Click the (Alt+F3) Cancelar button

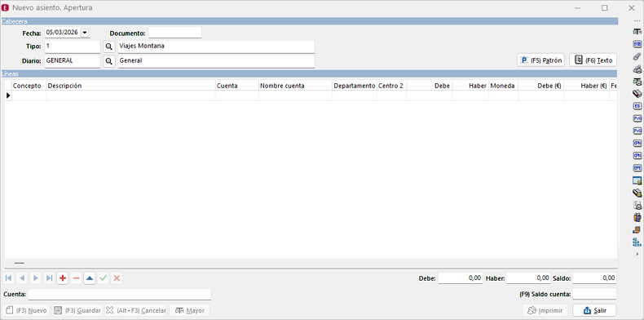pos(136,310)
